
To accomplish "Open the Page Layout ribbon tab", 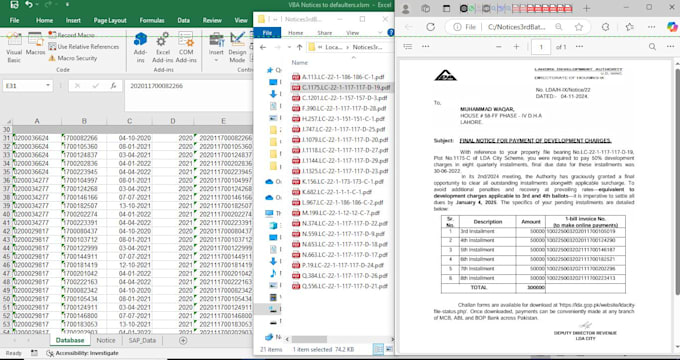I will point(110,20).
